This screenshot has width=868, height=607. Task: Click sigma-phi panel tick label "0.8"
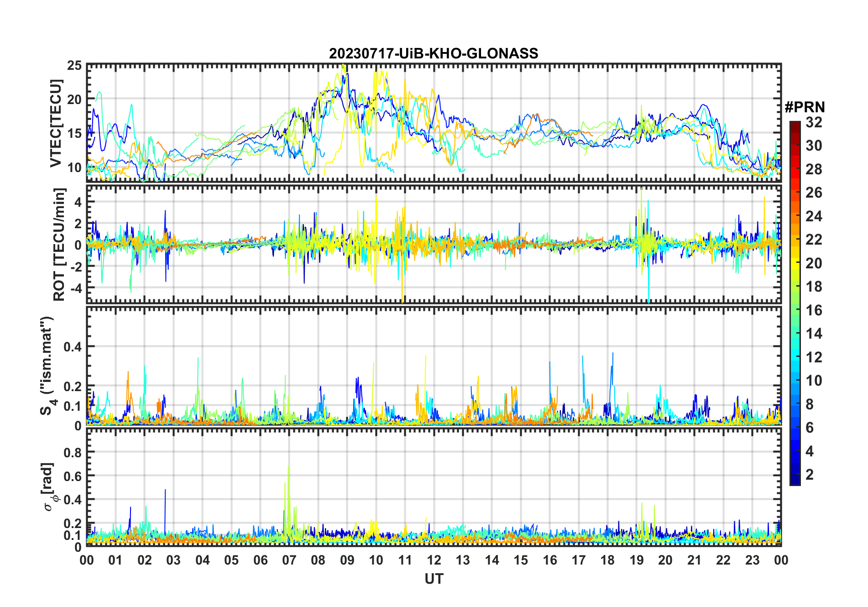tap(73, 452)
